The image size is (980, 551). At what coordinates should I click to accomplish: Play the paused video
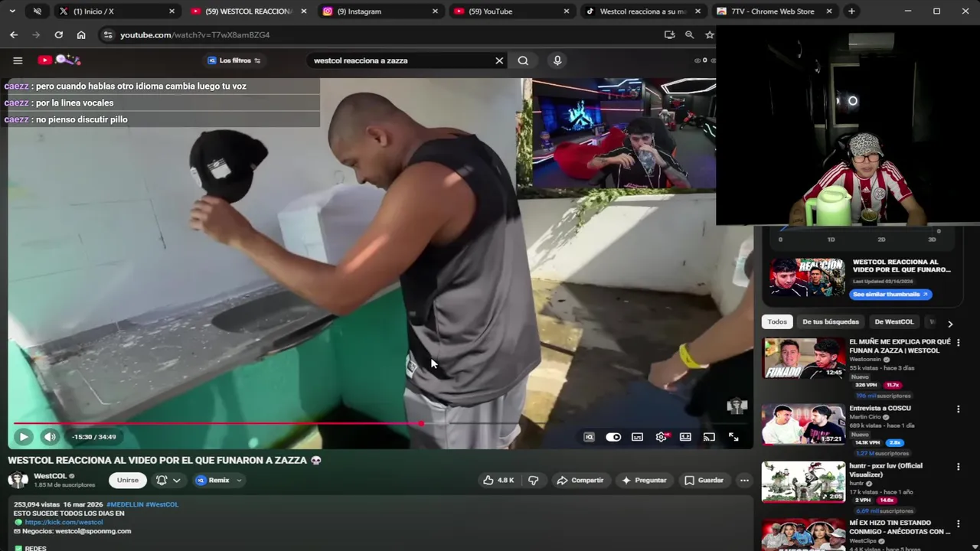[x=24, y=437]
